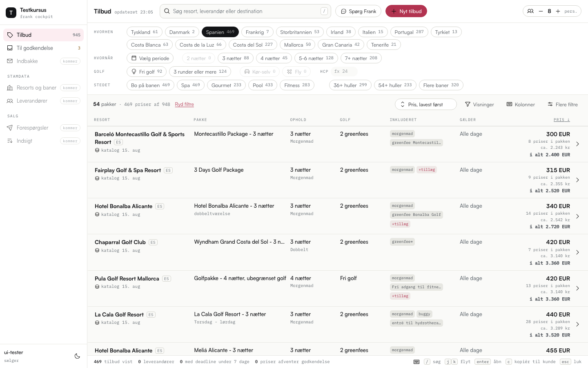The height and width of the screenshot is (368, 588).
Task: Open Barceló Montecastillo row chevron
Action: [x=577, y=144]
